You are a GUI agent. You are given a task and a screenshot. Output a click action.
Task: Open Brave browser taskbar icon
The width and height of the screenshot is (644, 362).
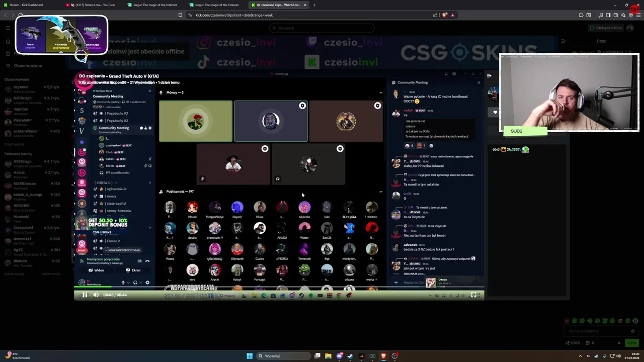pyautogui.click(x=383, y=356)
